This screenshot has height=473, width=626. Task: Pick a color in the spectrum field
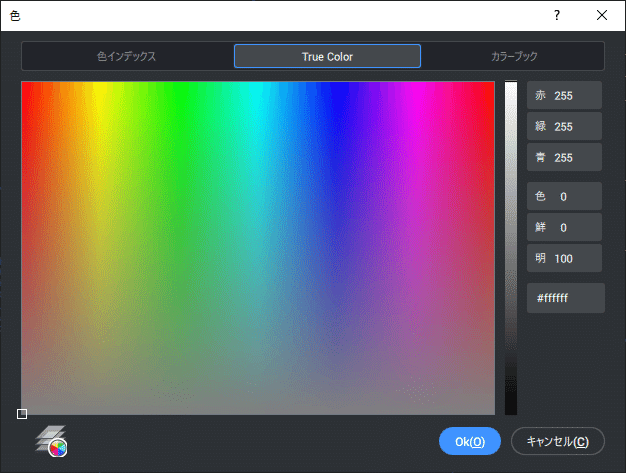pos(258,248)
